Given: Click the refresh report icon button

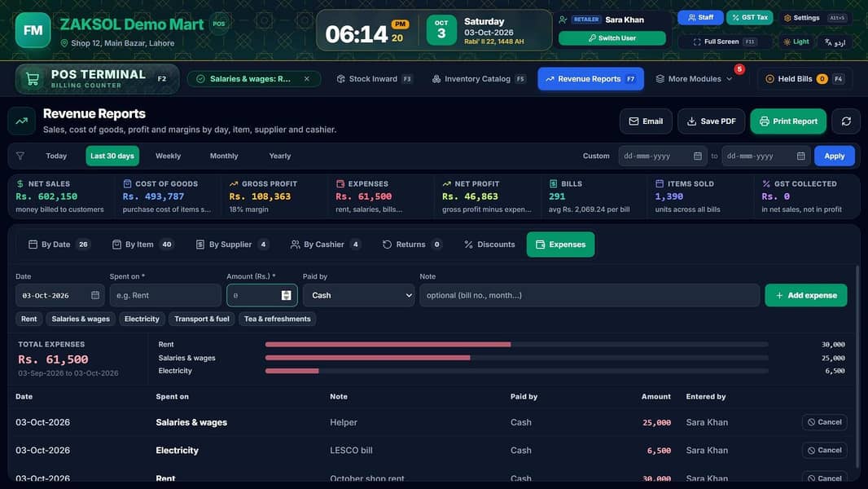Looking at the screenshot, I should [x=846, y=121].
